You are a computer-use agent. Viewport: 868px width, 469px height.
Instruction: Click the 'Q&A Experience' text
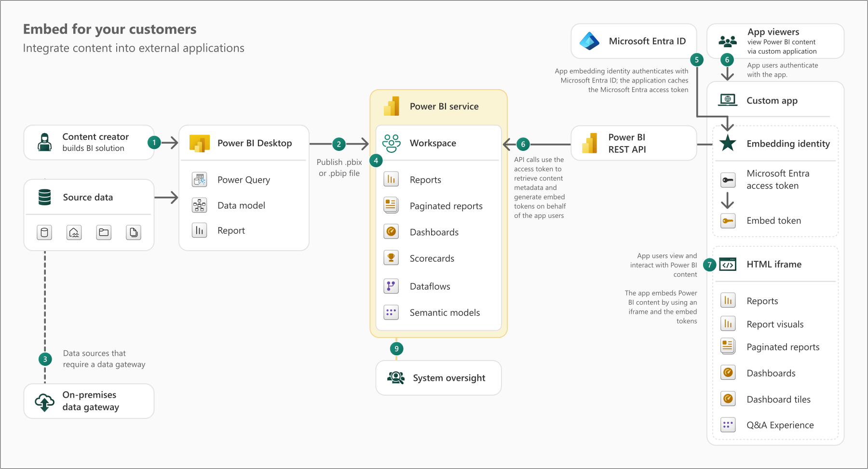[x=780, y=425]
